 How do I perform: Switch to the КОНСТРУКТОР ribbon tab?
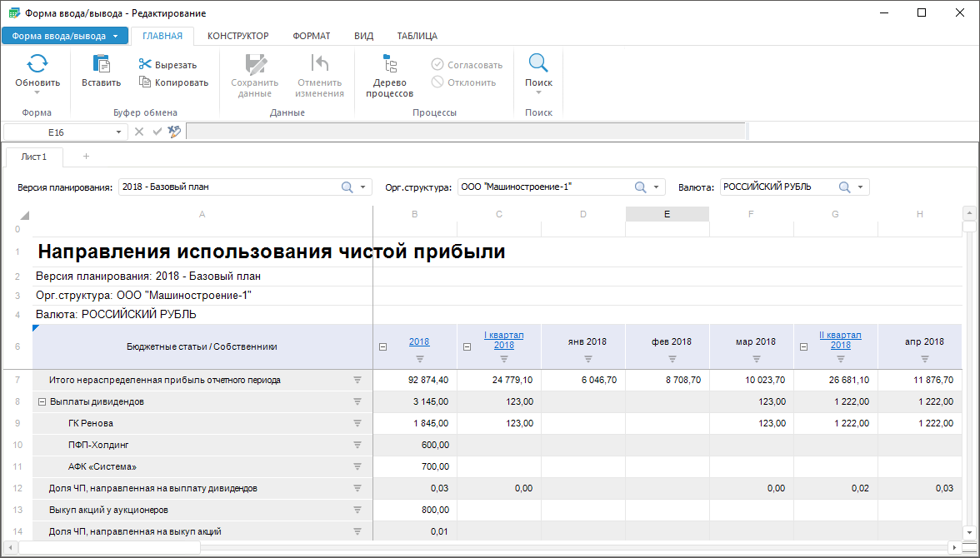[x=237, y=36]
